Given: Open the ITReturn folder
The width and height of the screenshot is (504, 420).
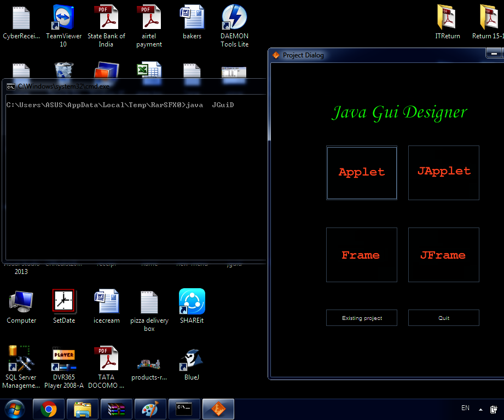Looking at the screenshot, I should [x=448, y=22].
